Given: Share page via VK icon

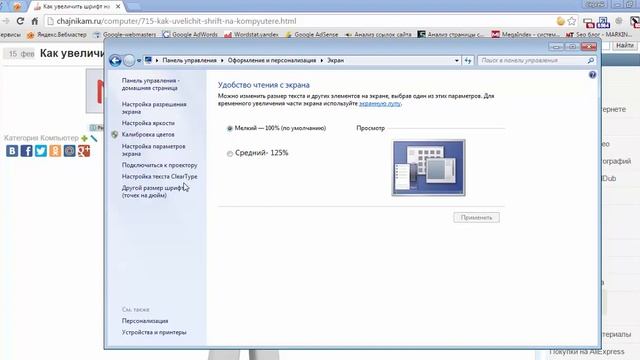Looking at the screenshot, I should (12, 151).
